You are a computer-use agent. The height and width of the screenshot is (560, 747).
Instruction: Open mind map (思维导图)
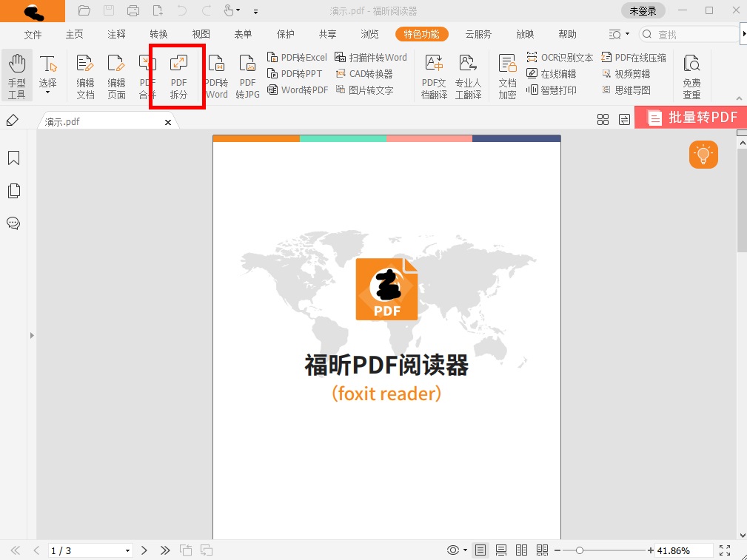[626, 90]
